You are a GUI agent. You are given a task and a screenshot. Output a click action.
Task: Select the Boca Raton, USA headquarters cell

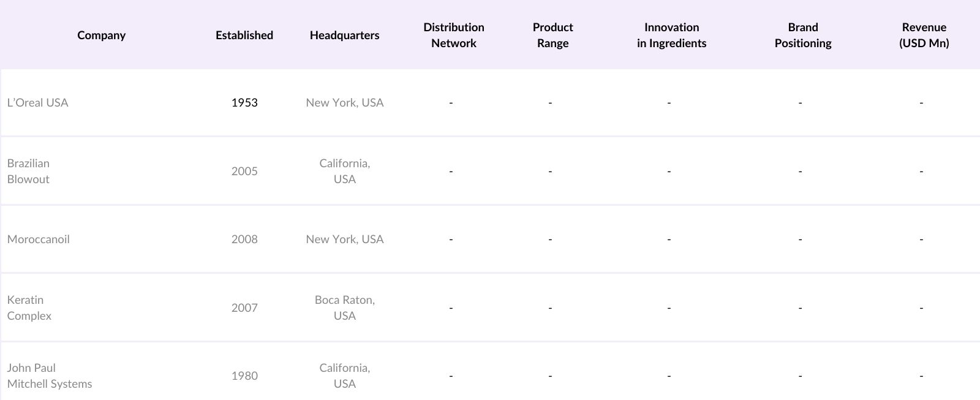(x=345, y=308)
